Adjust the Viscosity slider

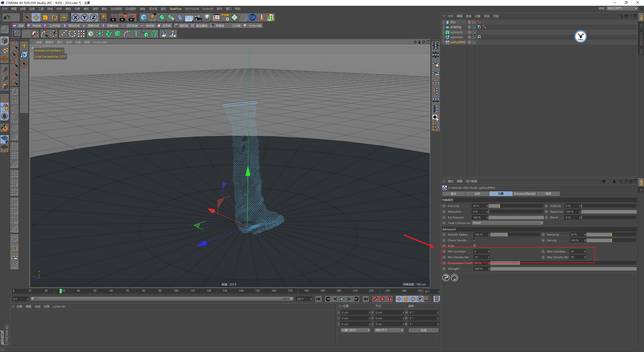coord(516,206)
